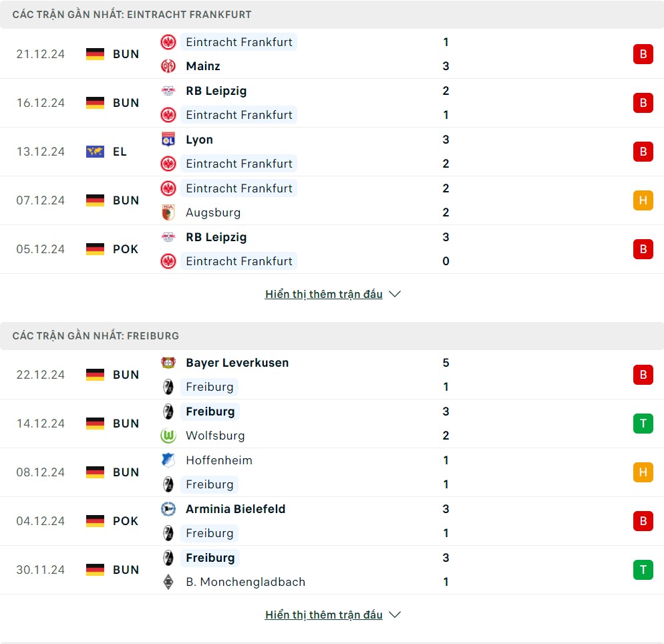The image size is (664, 644).
Task: Click red B badge for Mainz match
Action: point(643,54)
